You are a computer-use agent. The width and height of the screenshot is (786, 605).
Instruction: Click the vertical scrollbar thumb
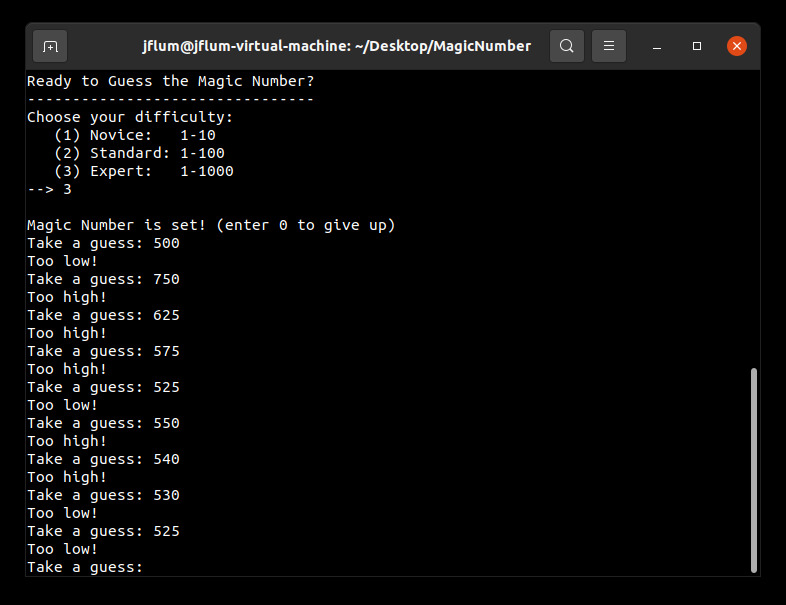tap(753, 470)
